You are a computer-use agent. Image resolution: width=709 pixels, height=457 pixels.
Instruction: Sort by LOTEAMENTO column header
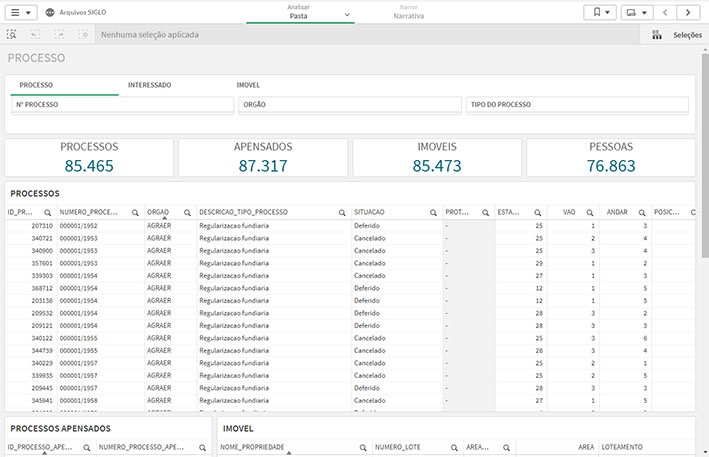tap(622, 447)
